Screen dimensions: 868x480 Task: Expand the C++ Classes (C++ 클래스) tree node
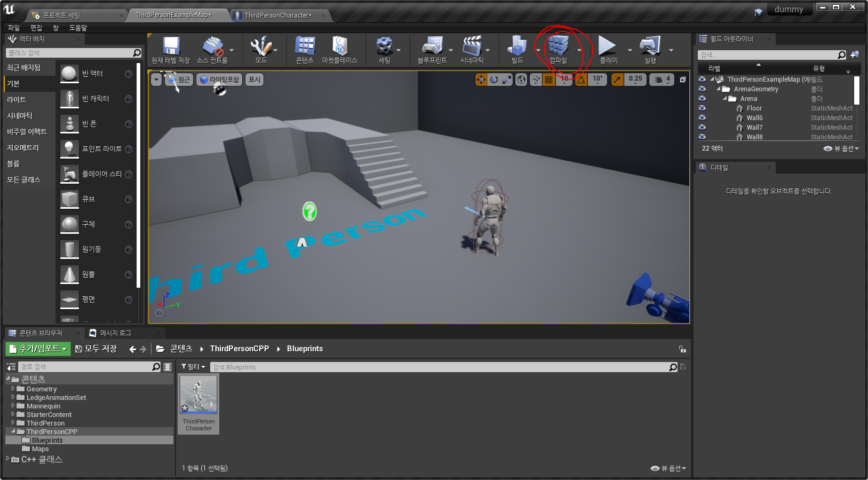[7, 459]
